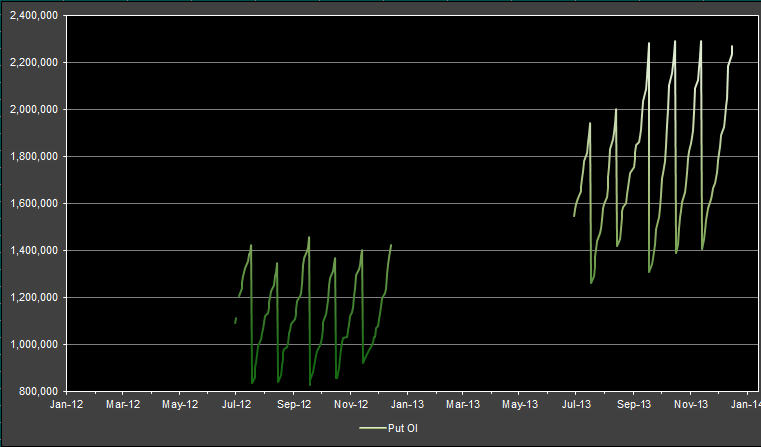This screenshot has height=447, width=761.
Task: Click the Jan-13 x-axis label
Action: tap(407, 404)
